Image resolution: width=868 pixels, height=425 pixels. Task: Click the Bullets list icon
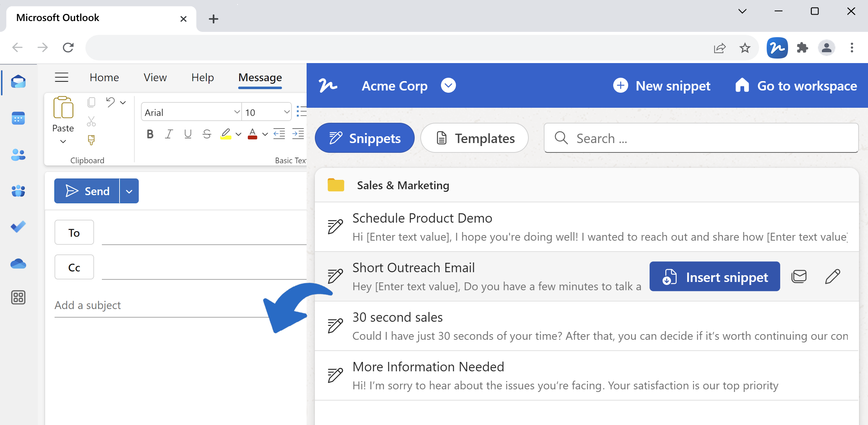[x=301, y=112]
